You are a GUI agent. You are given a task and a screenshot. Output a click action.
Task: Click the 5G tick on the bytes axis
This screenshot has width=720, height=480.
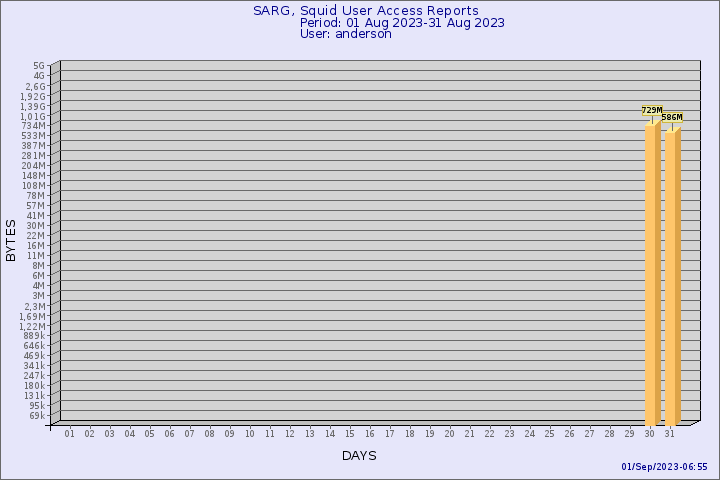coord(38,65)
